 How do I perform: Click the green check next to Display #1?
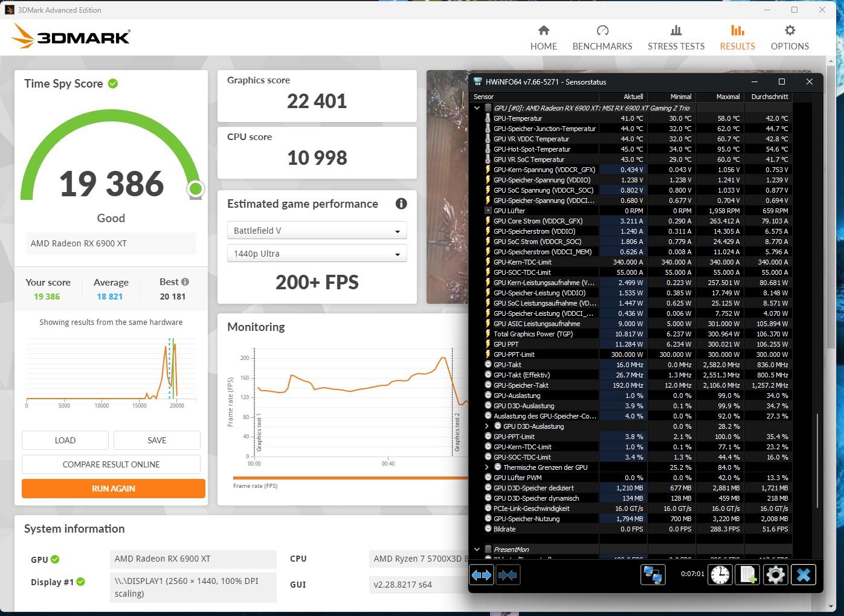pos(81,582)
